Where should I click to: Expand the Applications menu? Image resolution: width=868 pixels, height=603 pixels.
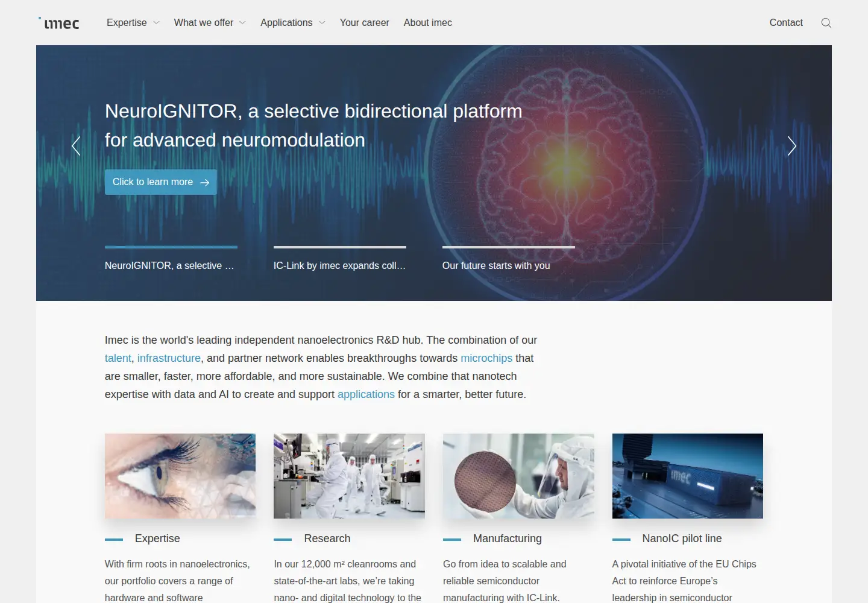click(293, 22)
